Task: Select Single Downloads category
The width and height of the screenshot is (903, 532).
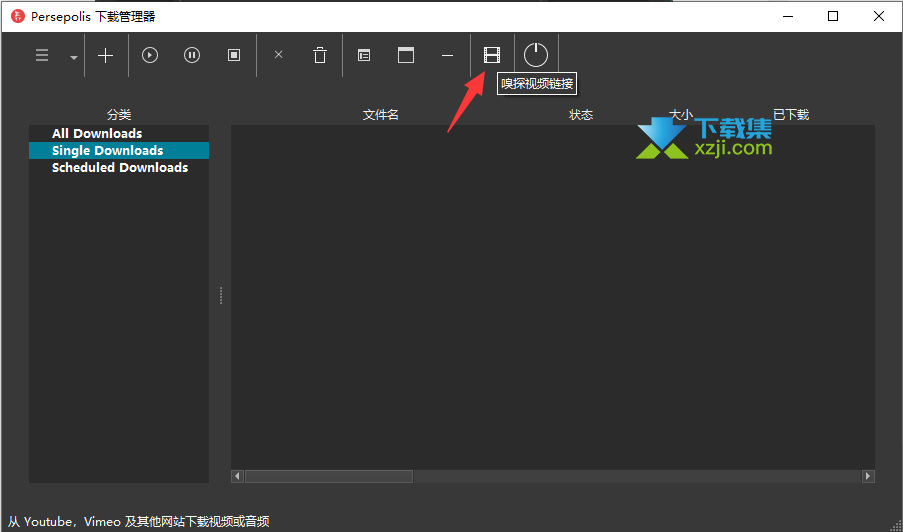Action: coord(119,151)
